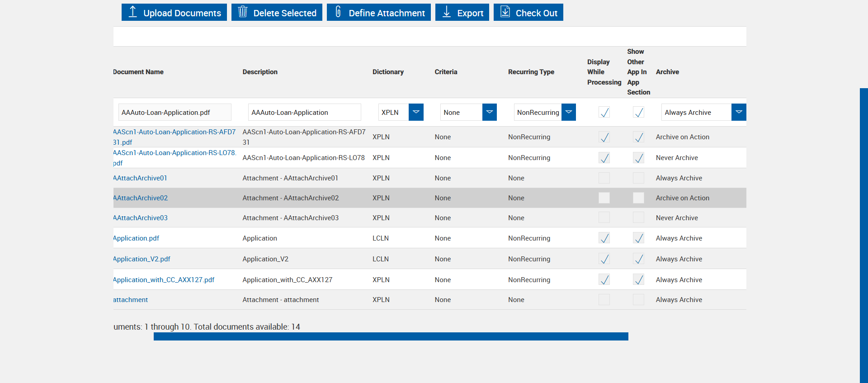Click the Upload Documents arrow icon
The height and width of the screenshot is (383, 868).
[132, 12]
